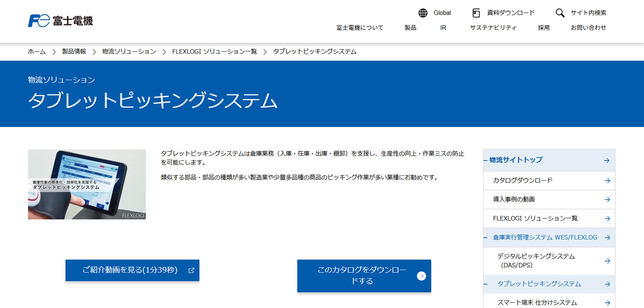This screenshot has height=308, width=644.
Task: Go to 物流ソリューション breadcrumb
Action: point(129,52)
